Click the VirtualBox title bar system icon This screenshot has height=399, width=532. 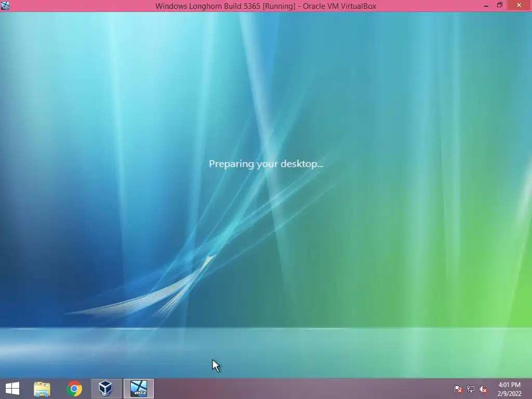click(x=5, y=5)
